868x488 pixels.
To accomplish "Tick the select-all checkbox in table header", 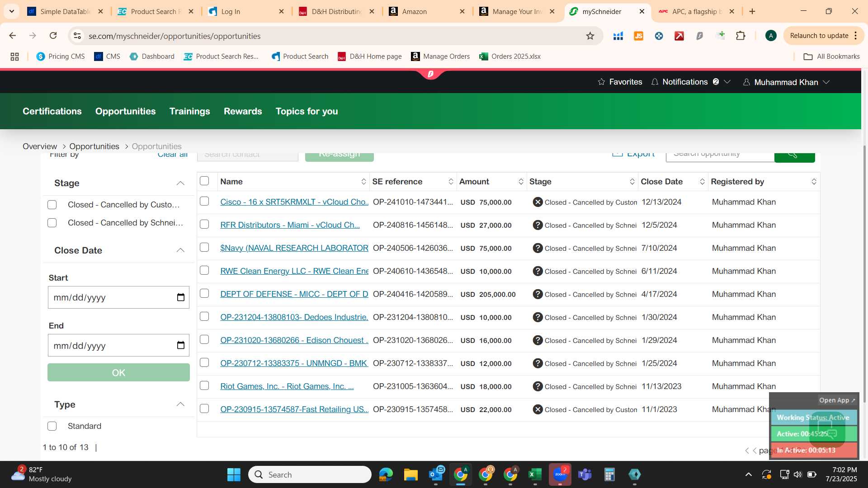I will (x=204, y=181).
